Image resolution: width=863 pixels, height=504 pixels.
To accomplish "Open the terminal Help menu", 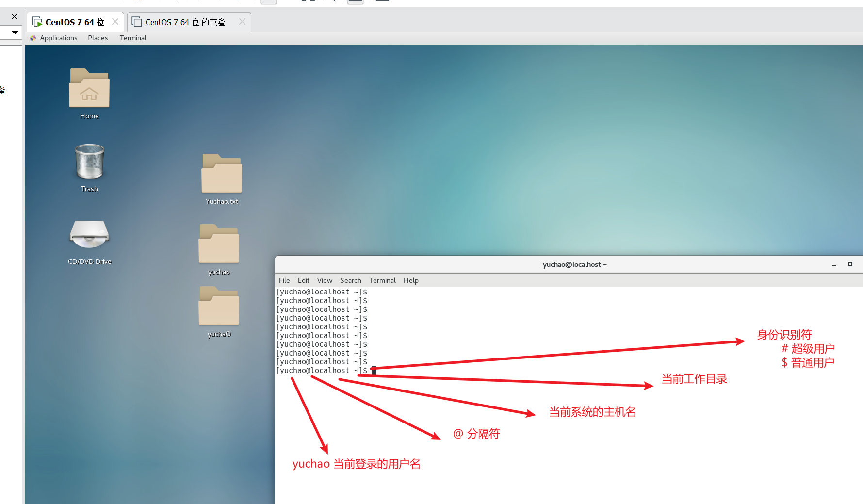I will pos(411,280).
